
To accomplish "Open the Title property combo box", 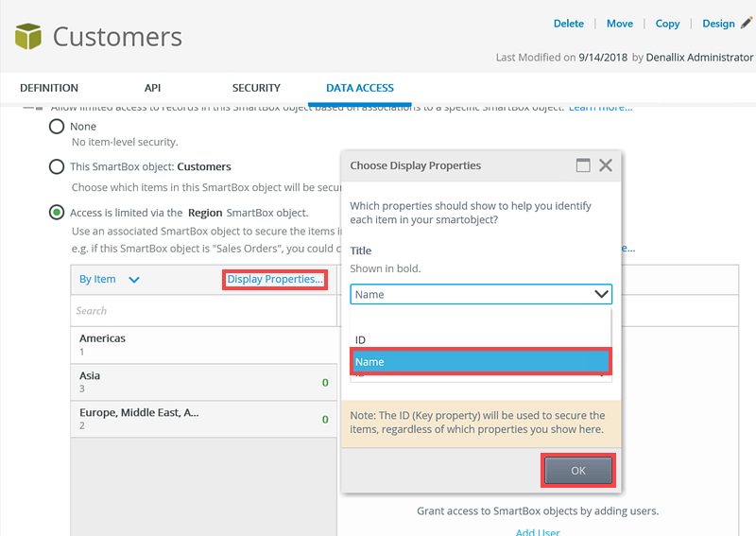I will point(481,294).
